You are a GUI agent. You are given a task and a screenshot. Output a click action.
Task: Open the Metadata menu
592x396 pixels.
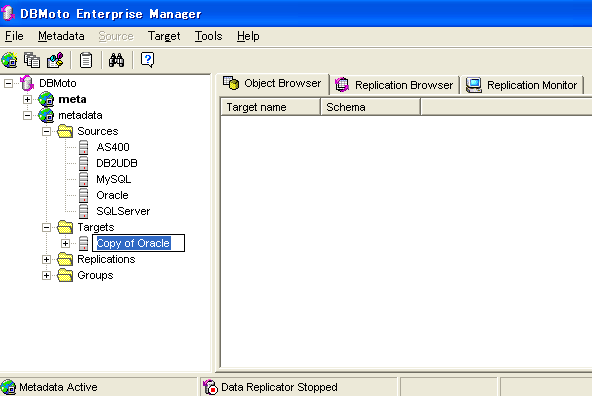tap(61, 36)
